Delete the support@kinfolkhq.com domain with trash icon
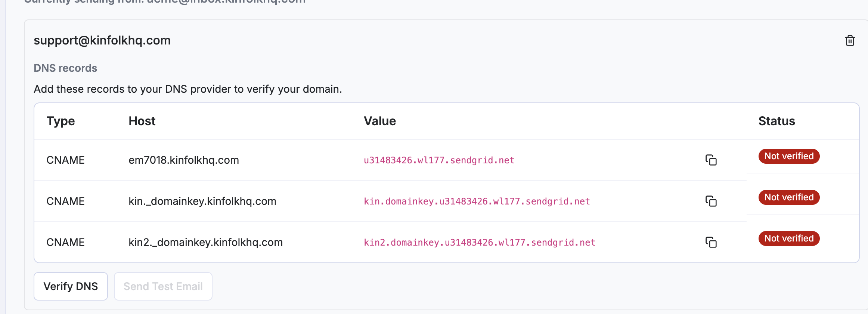 [850, 40]
